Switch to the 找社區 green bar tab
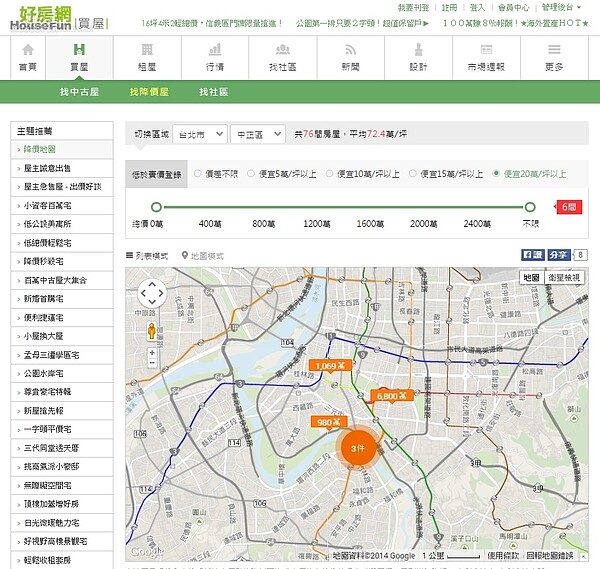The width and height of the screenshot is (600, 569). pyautogui.click(x=213, y=92)
